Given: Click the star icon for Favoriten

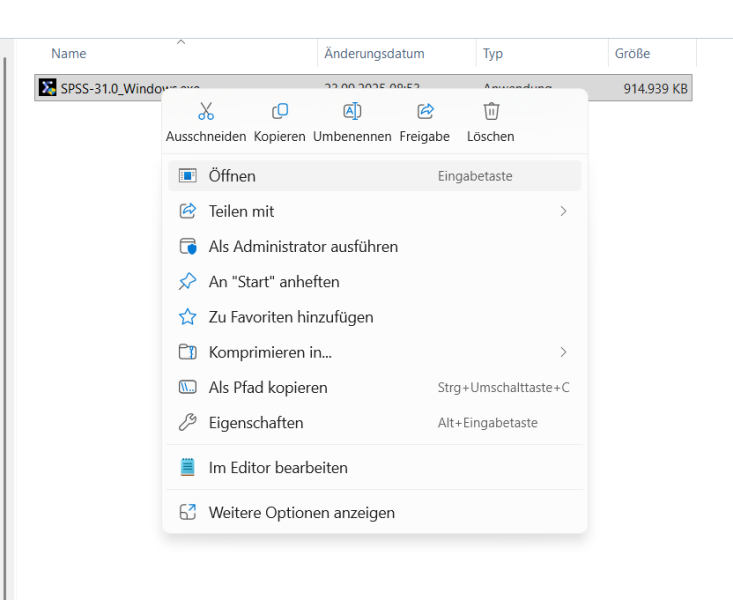Looking at the screenshot, I should (187, 317).
